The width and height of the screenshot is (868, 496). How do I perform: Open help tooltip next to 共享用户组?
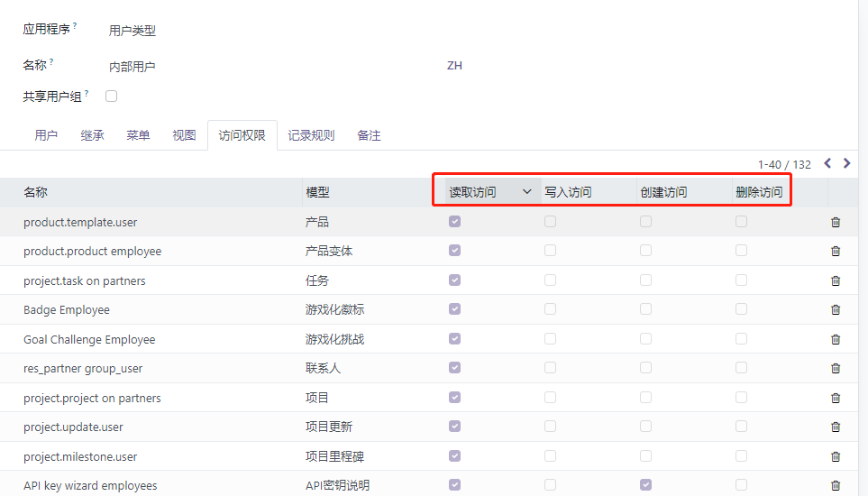pyautogui.click(x=87, y=93)
